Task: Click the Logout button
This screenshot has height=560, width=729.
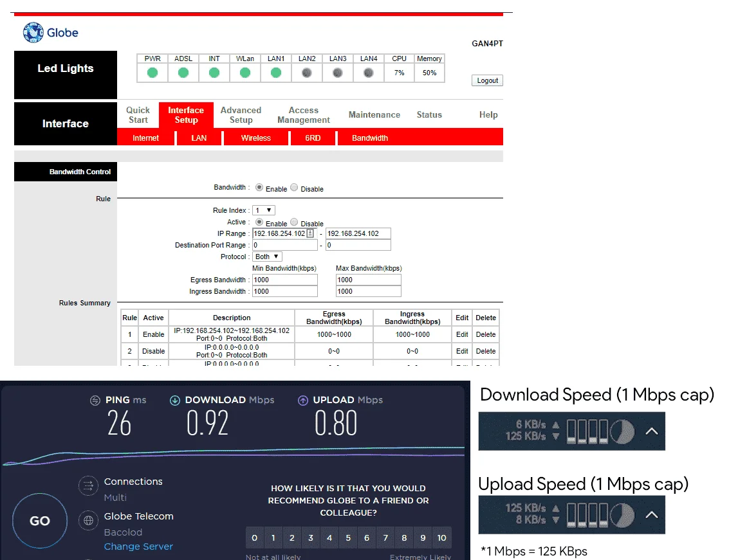Action: pos(487,80)
